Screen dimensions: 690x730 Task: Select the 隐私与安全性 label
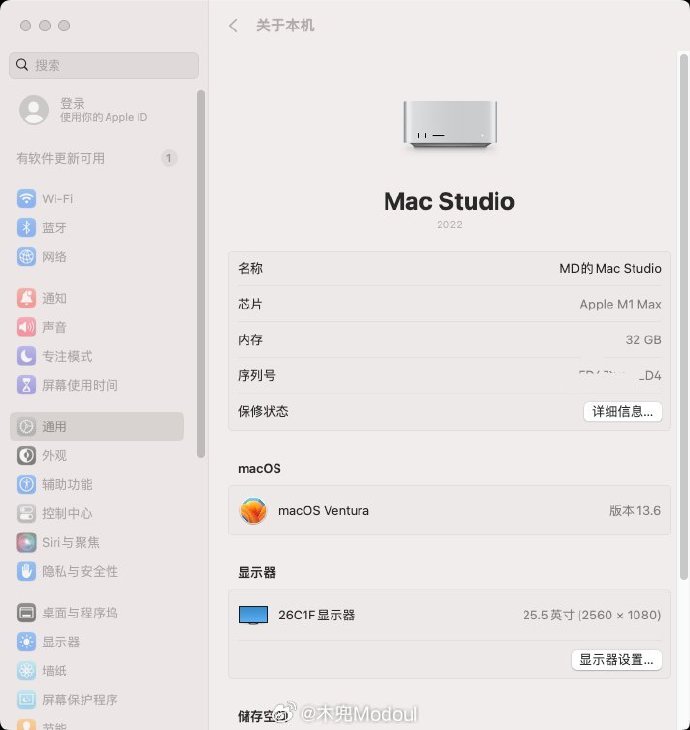coord(80,571)
